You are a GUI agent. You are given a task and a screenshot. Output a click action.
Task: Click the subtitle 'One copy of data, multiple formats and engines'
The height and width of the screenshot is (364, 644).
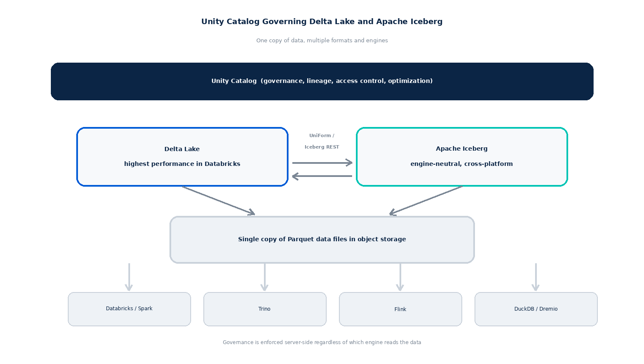[x=322, y=41]
